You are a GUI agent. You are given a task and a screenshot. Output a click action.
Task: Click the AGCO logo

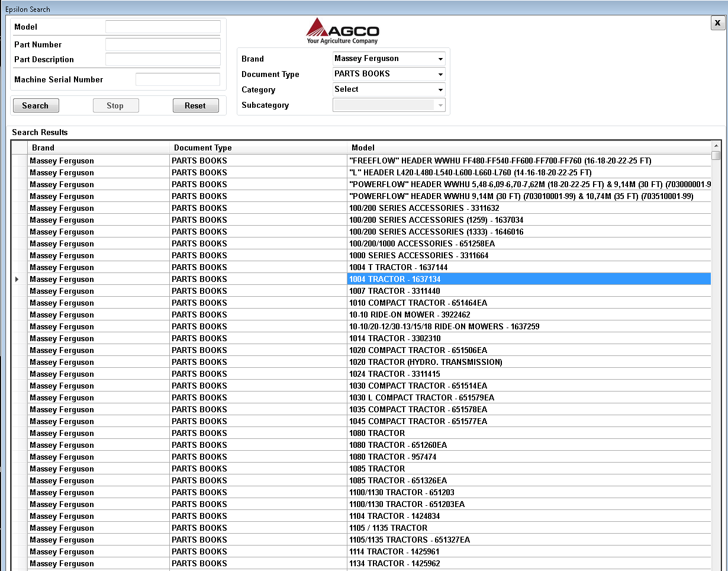tap(342, 31)
